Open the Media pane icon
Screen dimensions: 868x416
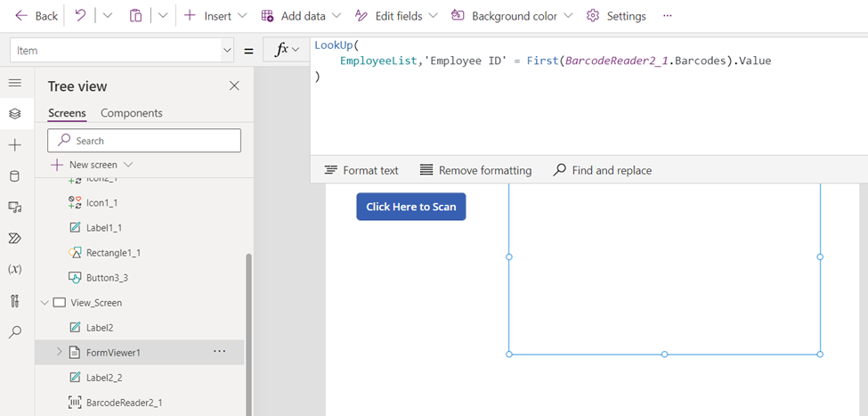point(15,208)
